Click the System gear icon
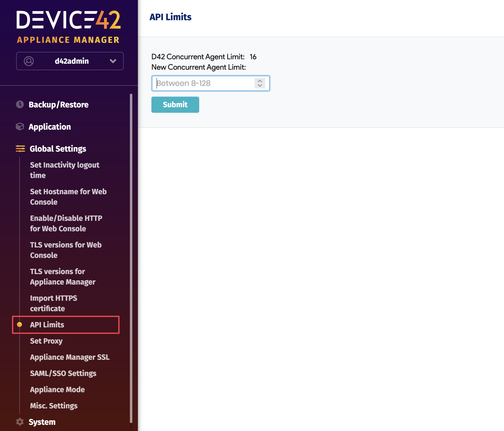Viewport: 504px width, 431px height. (20, 422)
